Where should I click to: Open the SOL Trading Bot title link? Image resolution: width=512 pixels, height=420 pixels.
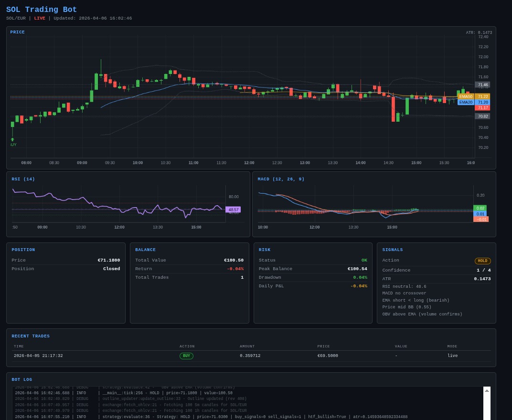click(42, 10)
